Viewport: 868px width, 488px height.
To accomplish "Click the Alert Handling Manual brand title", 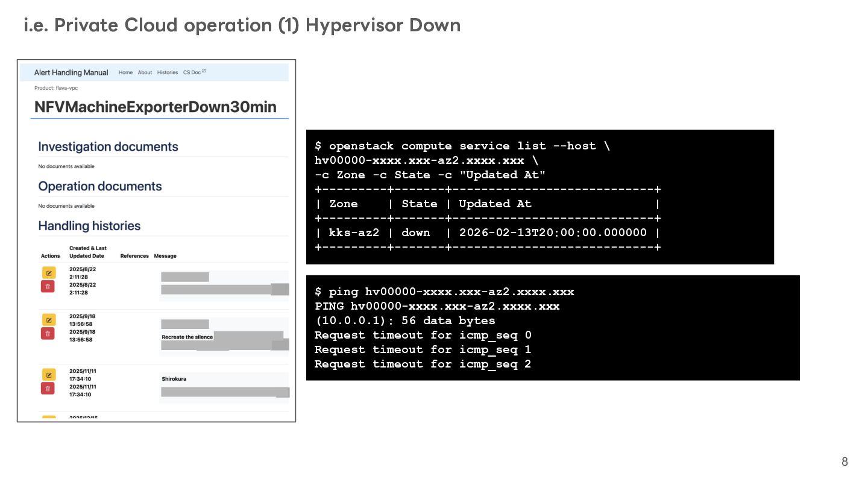I will (71, 72).
